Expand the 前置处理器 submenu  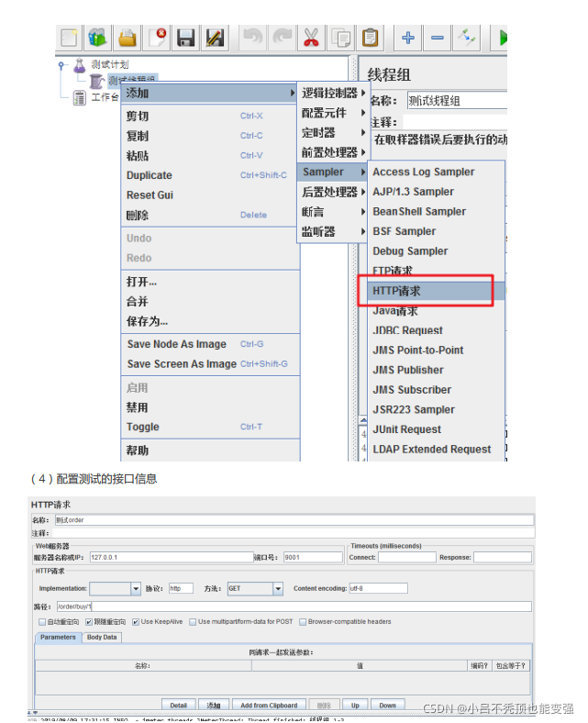[x=333, y=152]
